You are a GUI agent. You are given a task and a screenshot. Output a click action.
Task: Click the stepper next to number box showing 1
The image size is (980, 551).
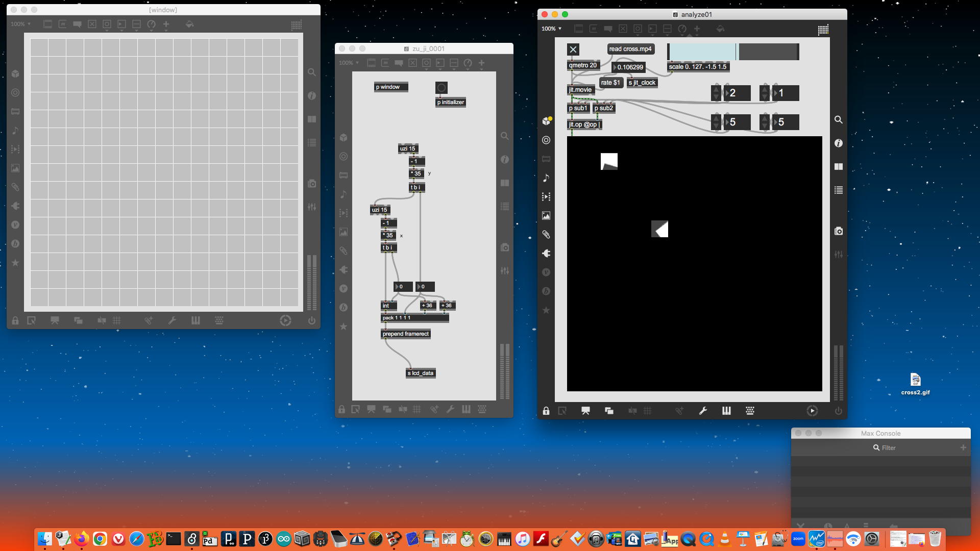(765, 93)
